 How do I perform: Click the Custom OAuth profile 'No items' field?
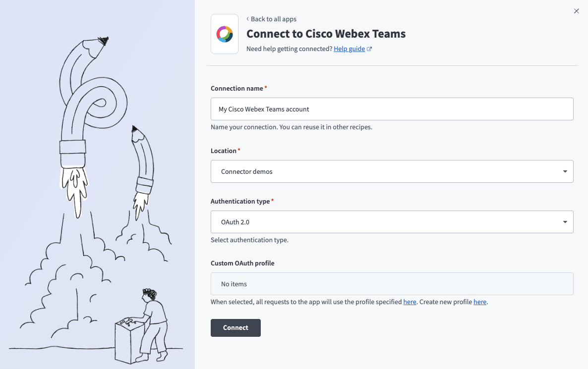point(392,284)
